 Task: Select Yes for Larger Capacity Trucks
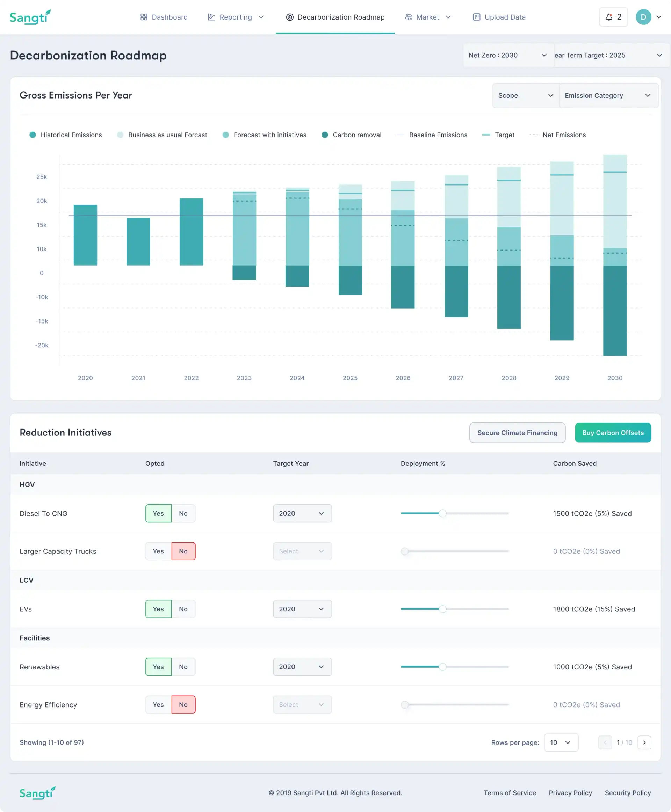point(158,551)
